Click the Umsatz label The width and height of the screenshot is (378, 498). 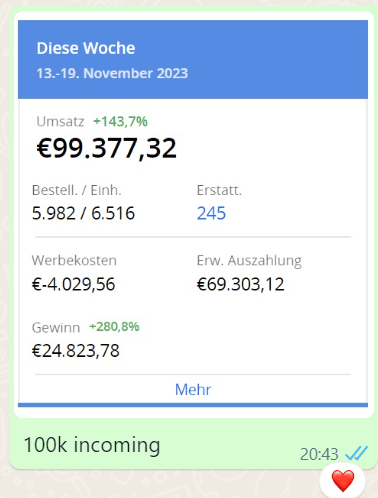click(x=60, y=122)
